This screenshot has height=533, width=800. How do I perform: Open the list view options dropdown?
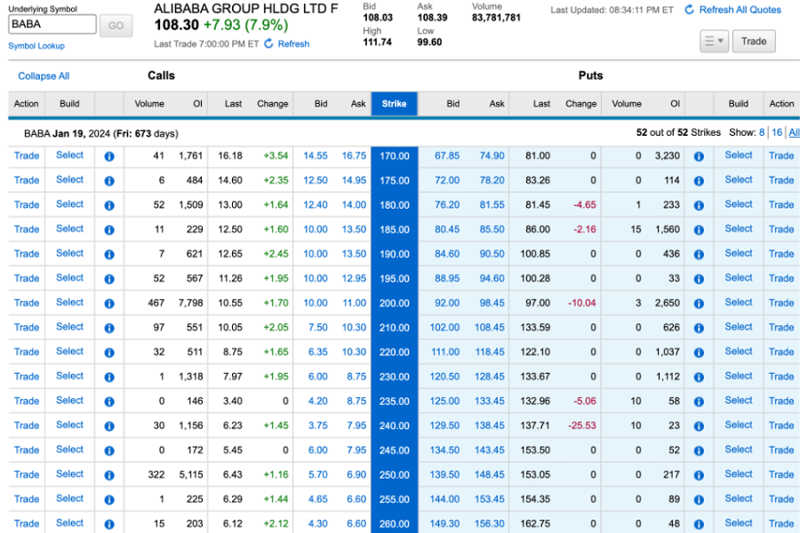[x=714, y=41]
